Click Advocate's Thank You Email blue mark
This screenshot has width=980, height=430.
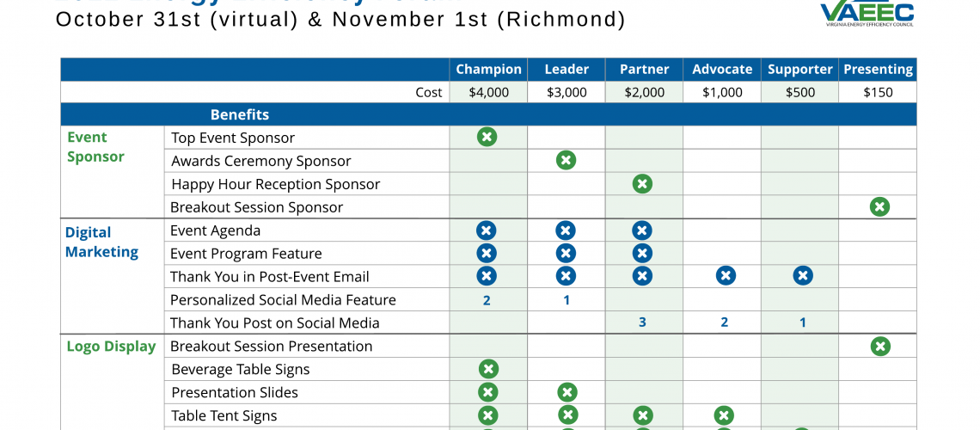(726, 276)
